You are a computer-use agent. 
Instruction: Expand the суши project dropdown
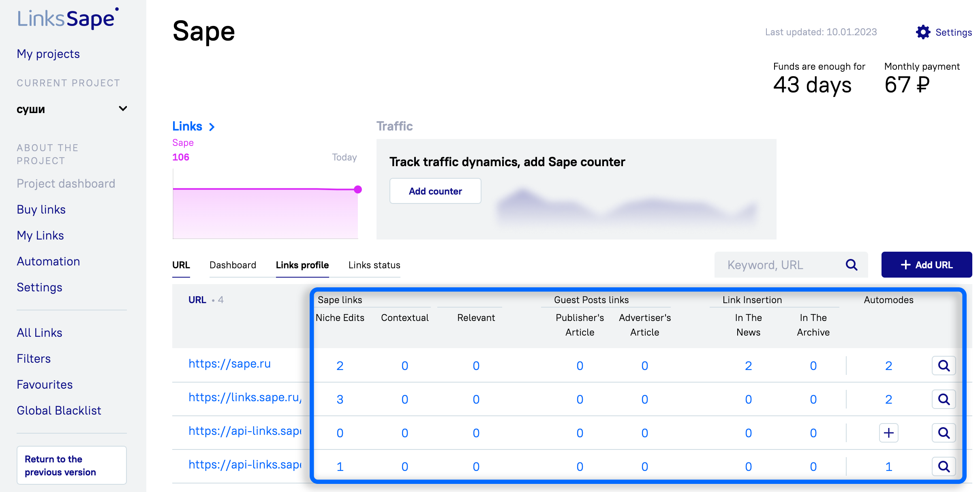point(122,109)
